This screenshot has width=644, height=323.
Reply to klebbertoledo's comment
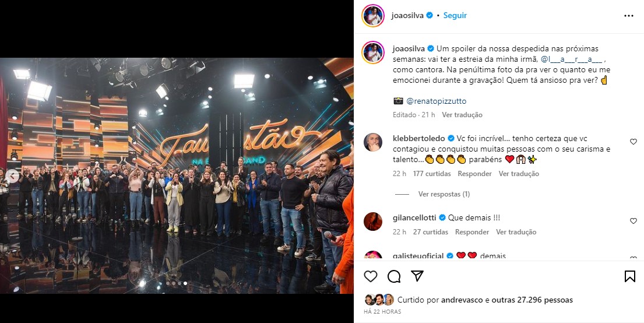(x=475, y=174)
